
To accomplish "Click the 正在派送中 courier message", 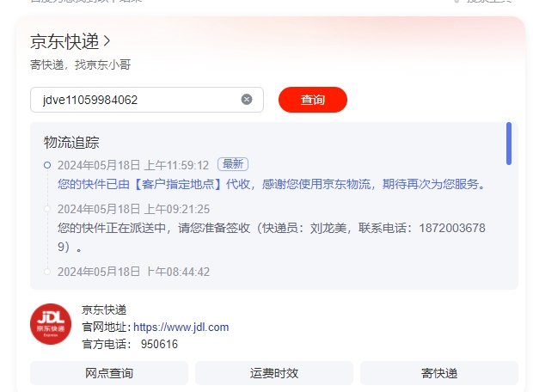I will [272, 237].
